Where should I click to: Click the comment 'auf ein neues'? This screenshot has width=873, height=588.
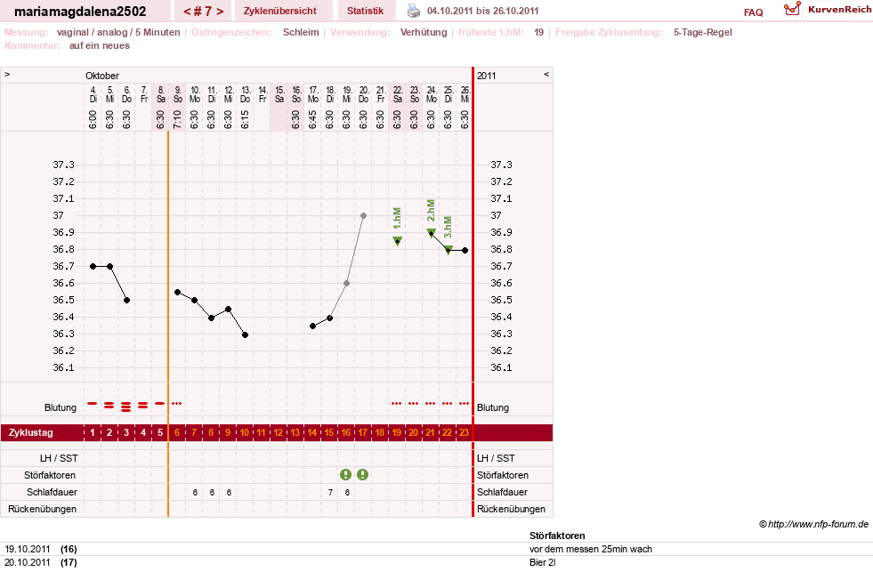(100, 45)
